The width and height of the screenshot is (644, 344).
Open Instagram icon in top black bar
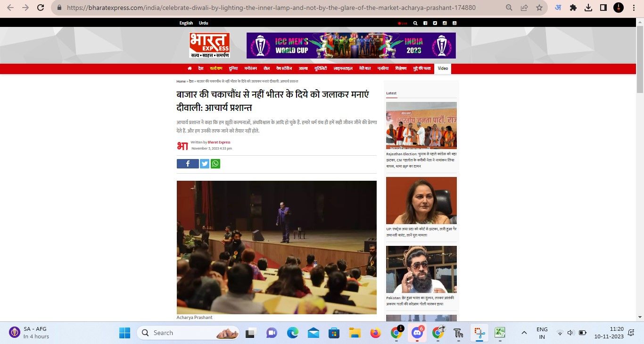445,23
